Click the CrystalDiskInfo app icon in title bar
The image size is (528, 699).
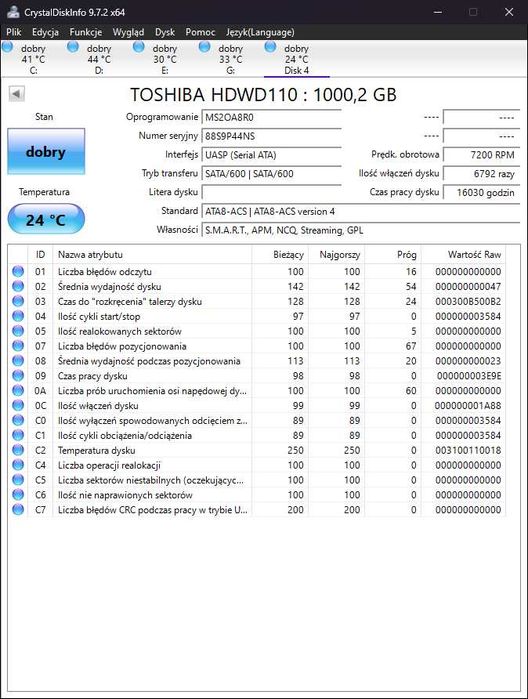(13, 12)
